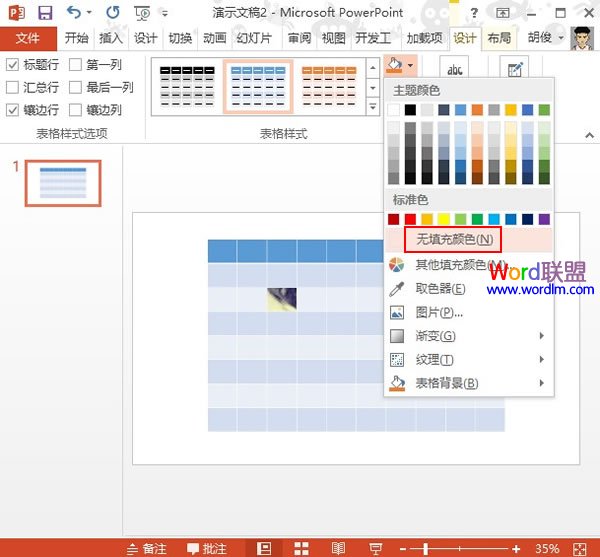This screenshot has height=557, width=600.
Task: Click the draw table pencil icon
Action: 515,69
